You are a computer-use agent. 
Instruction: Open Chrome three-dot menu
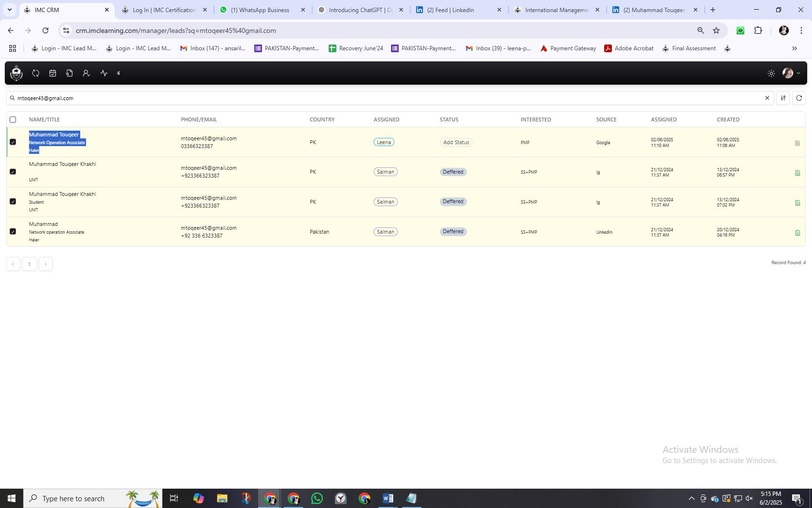click(801, 30)
